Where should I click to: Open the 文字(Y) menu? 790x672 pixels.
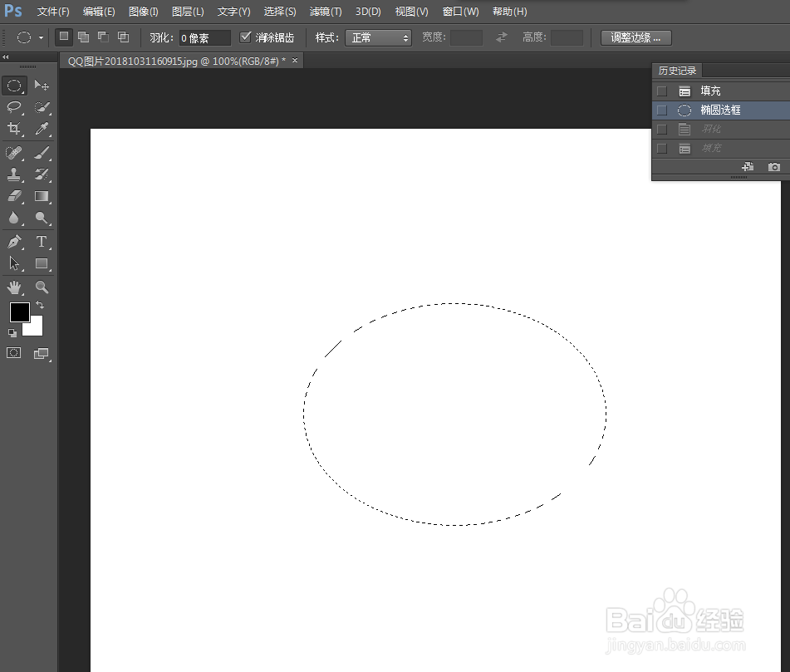pos(233,12)
